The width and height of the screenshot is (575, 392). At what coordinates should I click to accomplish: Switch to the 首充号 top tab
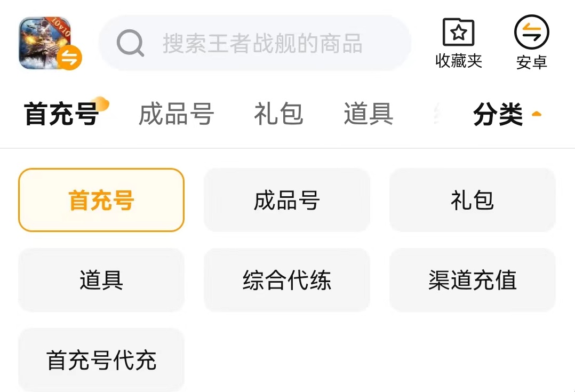[x=61, y=114]
